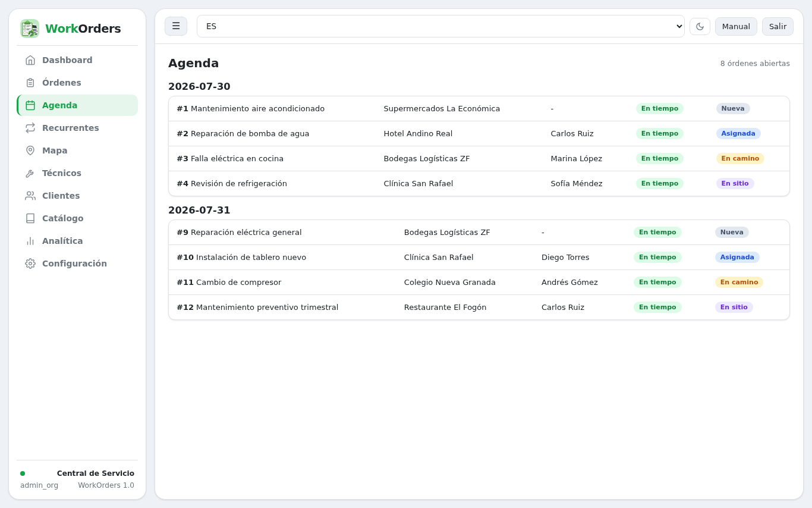
Task: Click the En camino badge on order #11
Action: click(739, 282)
